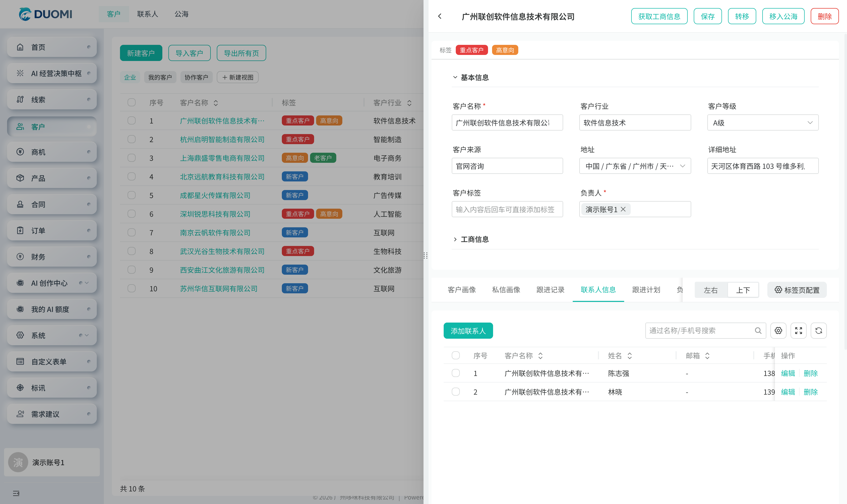Click the 客户标签 tag input field
847x504 pixels.
(x=507, y=209)
